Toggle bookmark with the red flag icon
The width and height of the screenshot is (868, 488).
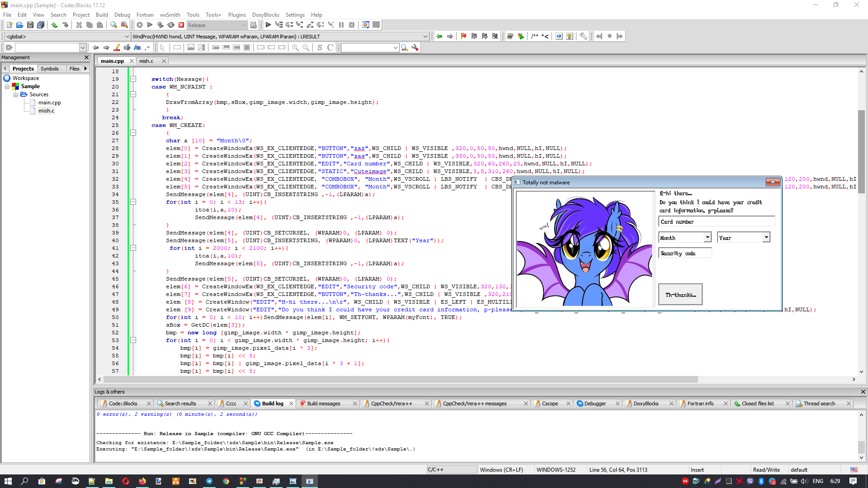463,37
